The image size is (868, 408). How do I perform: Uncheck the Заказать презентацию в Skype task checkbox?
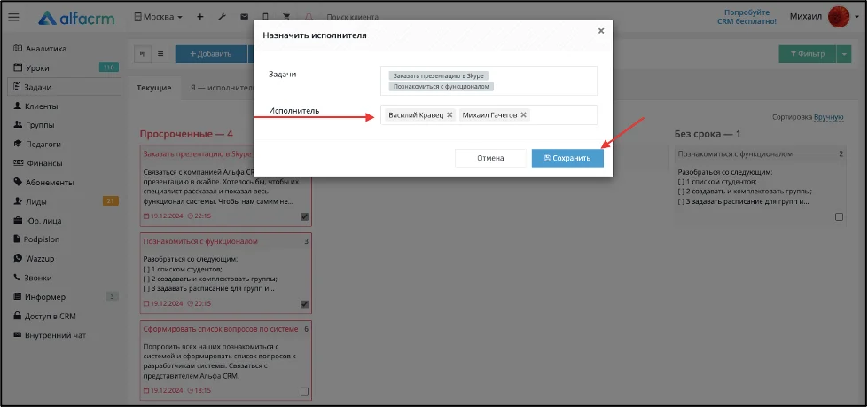click(304, 216)
